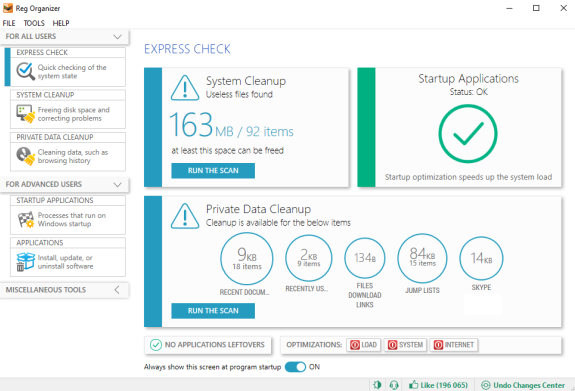This screenshot has width=575, height=391.
Task: Toggle the Always show this screen switch
Action: 295,367
